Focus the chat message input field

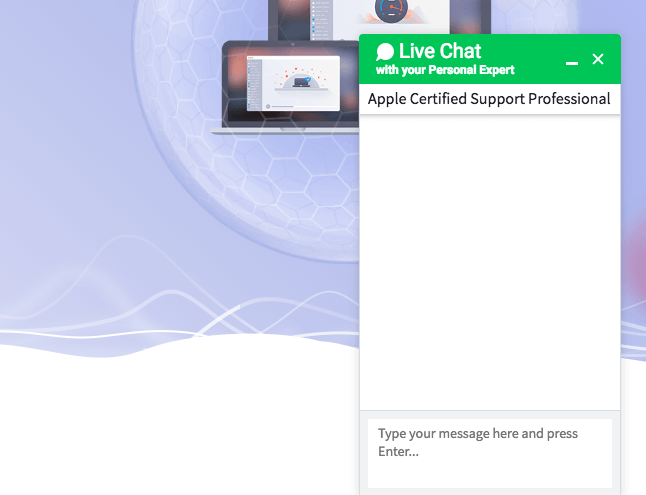pyautogui.click(x=490, y=453)
